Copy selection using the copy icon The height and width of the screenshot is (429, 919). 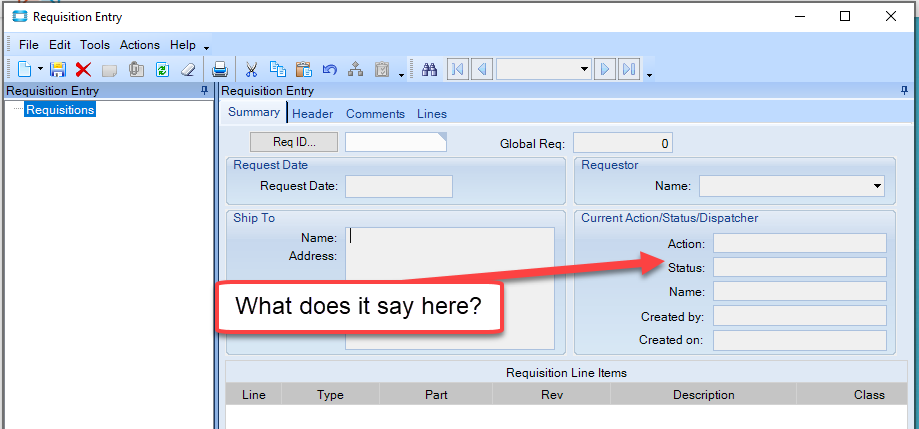277,69
